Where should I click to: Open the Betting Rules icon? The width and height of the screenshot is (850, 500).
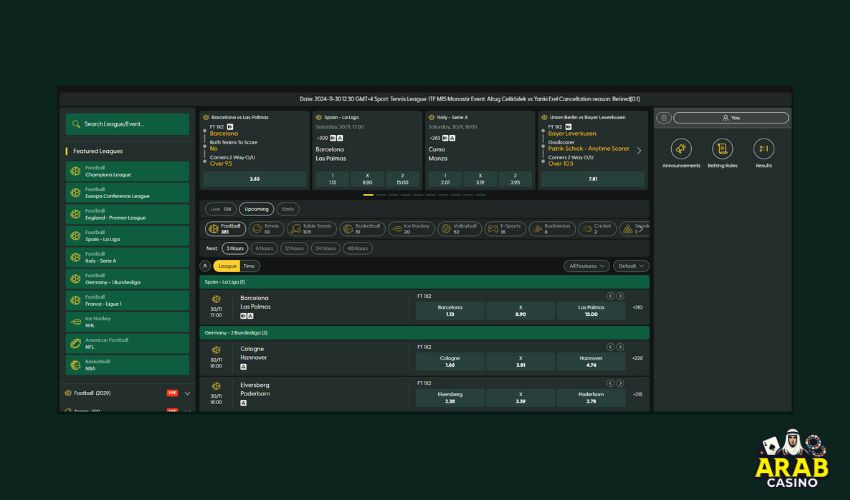[x=722, y=149]
